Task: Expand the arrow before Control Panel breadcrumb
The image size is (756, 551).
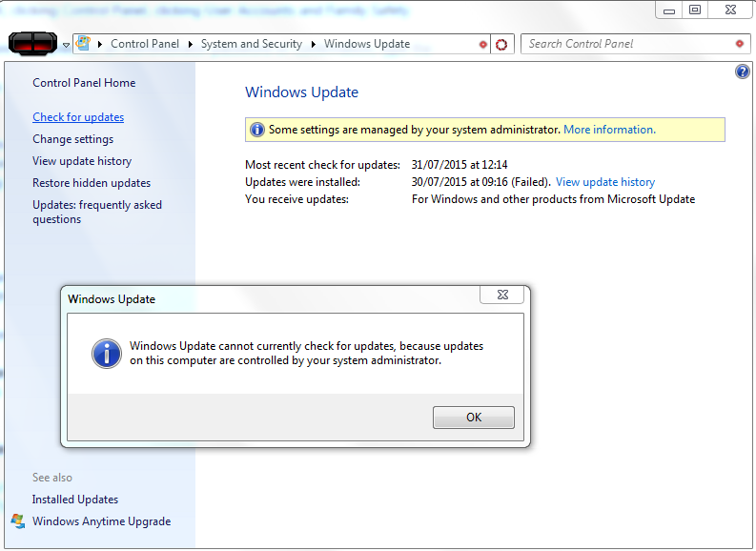Action: coord(100,45)
